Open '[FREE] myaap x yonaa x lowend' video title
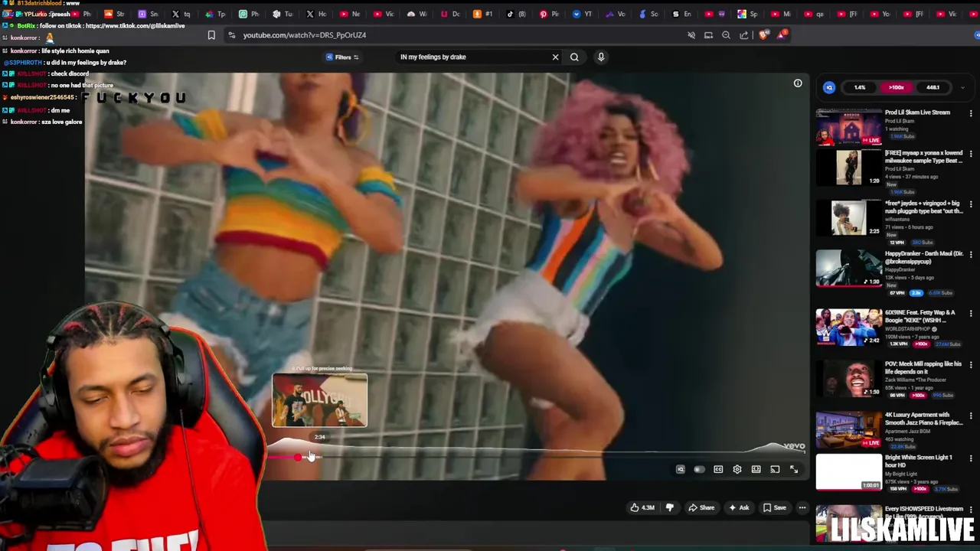The width and height of the screenshot is (980, 551). point(923,156)
